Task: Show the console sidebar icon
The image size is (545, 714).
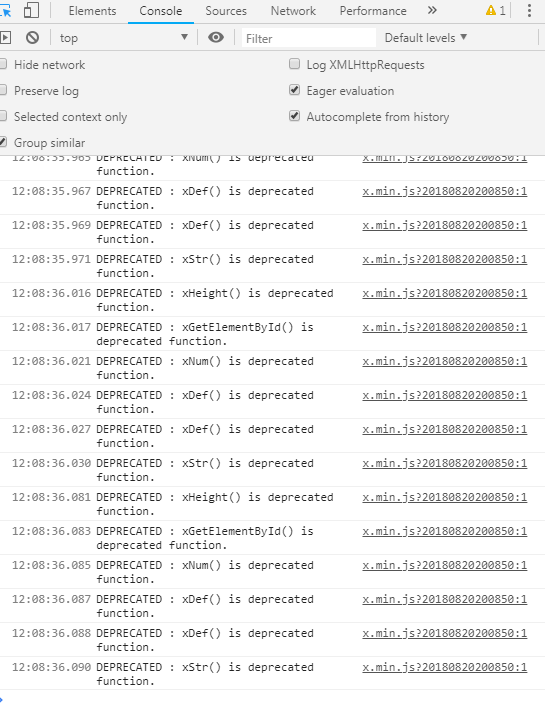Action: 5,37
